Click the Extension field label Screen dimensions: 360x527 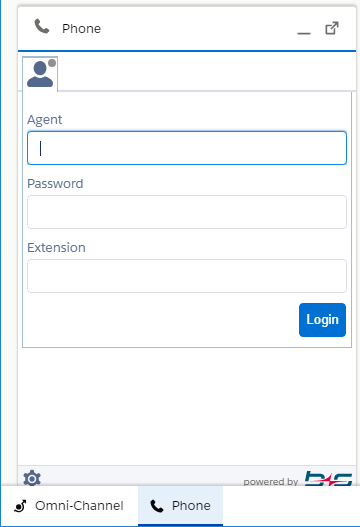pyautogui.click(x=56, y=247)
